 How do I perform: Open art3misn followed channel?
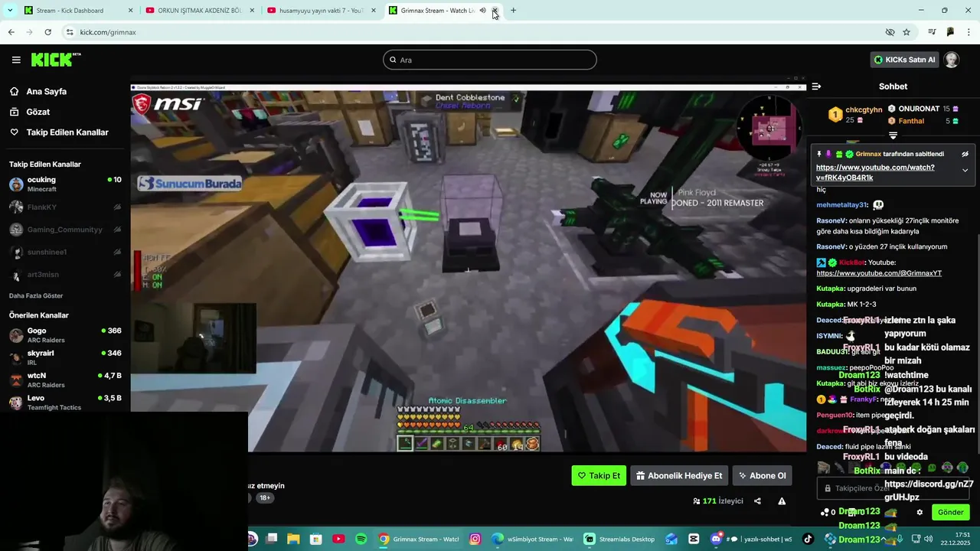pyautogui.click(x=65, y=275)
